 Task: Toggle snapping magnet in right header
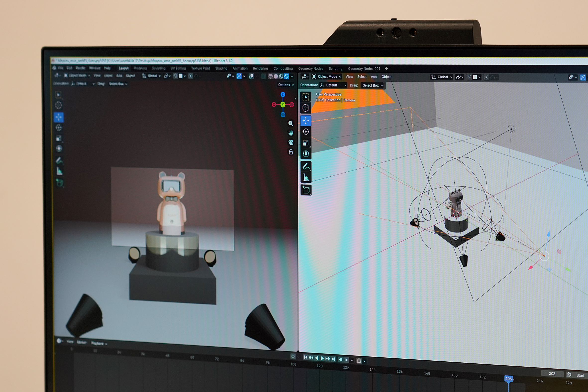469,77
